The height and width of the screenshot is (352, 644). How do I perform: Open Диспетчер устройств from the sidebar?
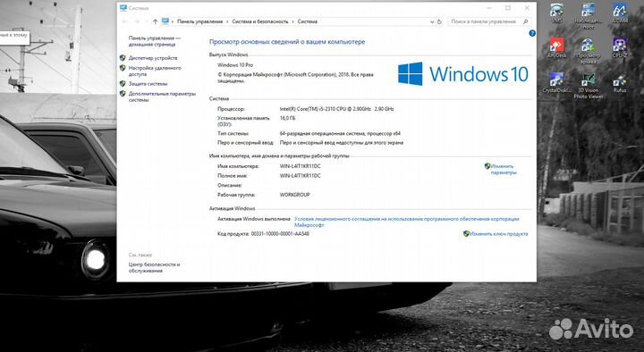click(x=153, y=58)
